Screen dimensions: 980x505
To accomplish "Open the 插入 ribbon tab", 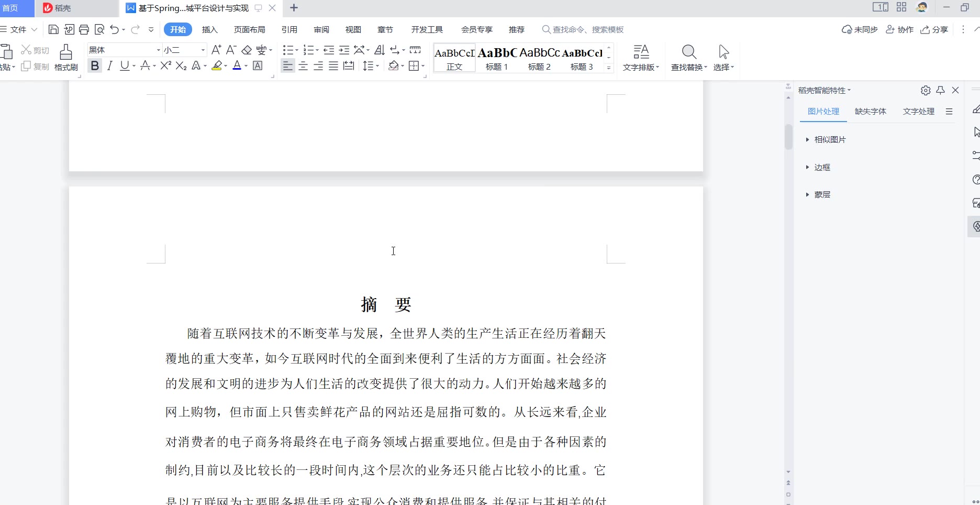I will pos(209,29).
